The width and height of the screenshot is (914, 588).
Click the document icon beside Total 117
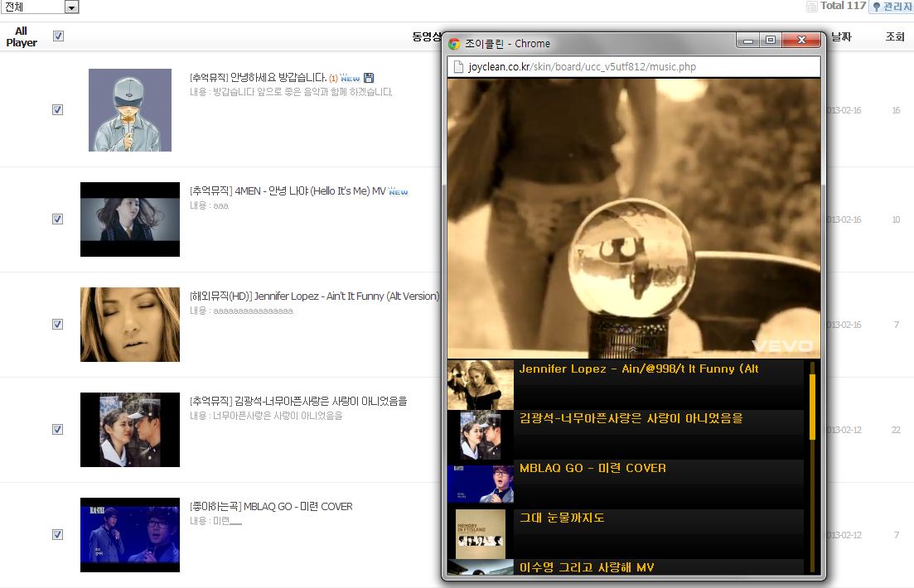tap(811, 7)
